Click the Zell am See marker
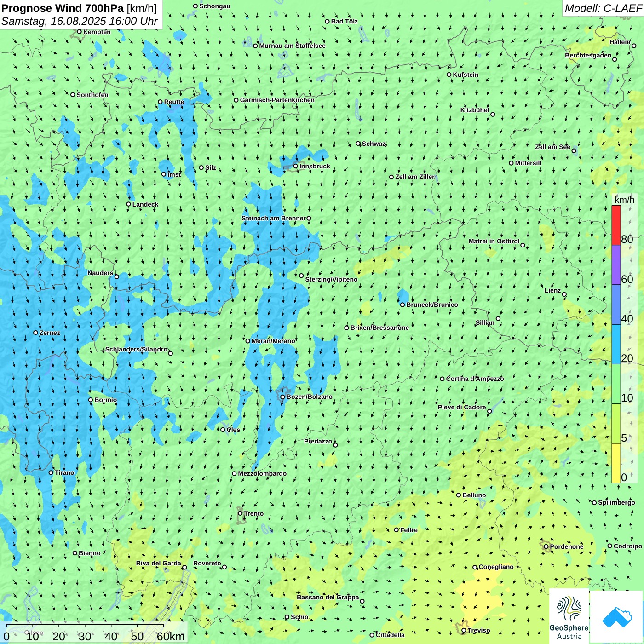Screen dimensions: 644x644 pyautogui.click(x=574, y=151)
